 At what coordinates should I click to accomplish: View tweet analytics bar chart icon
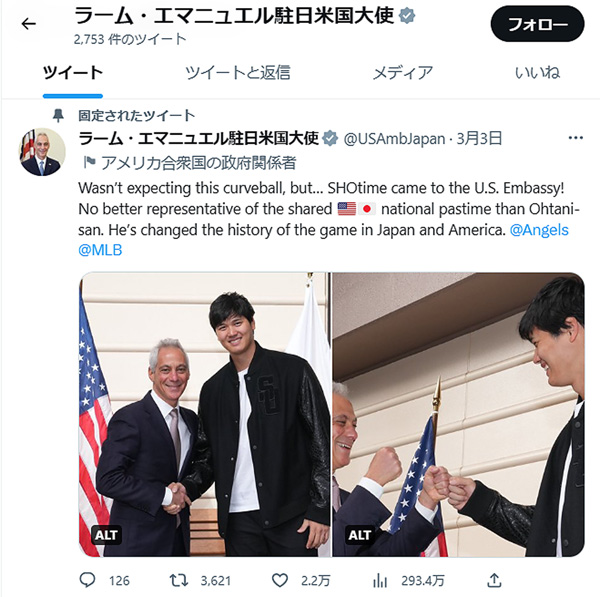380,581
